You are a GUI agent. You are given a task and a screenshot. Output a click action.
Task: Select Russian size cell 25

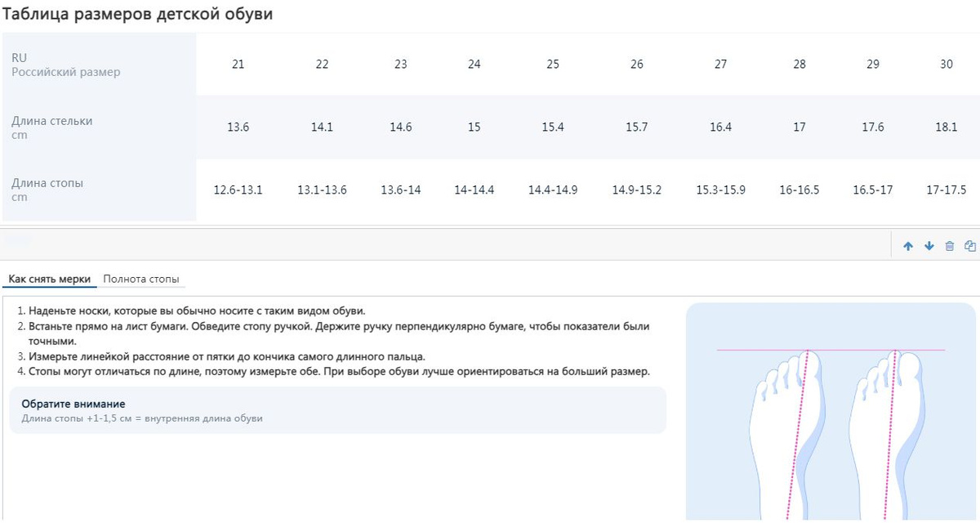click(553, 65)
